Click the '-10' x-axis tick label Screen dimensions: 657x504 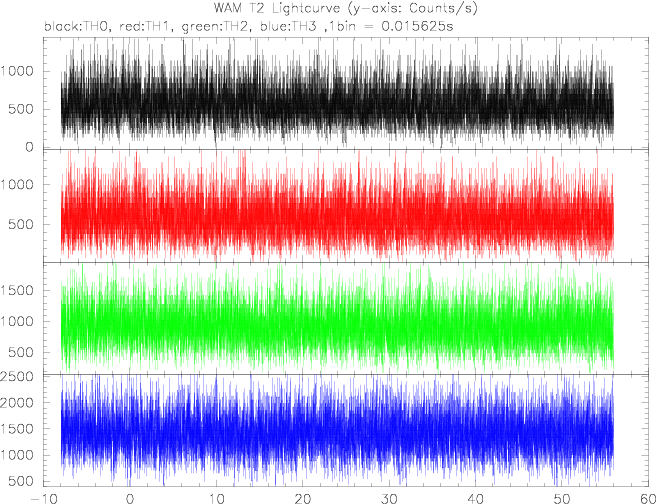(43, 499)
